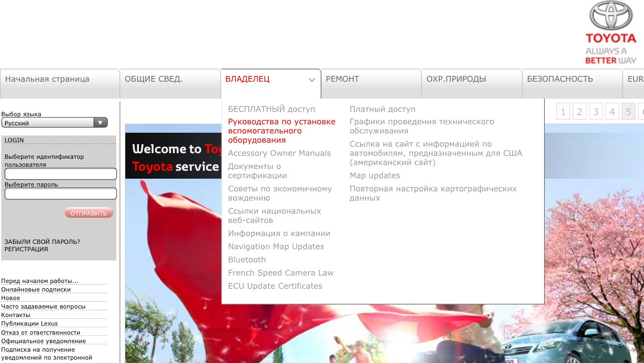644x363 pixels.
Task: Select French Speed Camera Law entry
Action: pos(281,273)
